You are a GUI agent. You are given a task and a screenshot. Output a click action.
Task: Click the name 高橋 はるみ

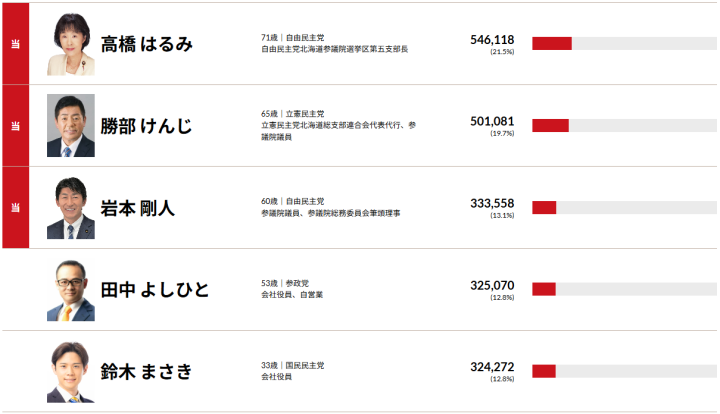coord(146,45)
